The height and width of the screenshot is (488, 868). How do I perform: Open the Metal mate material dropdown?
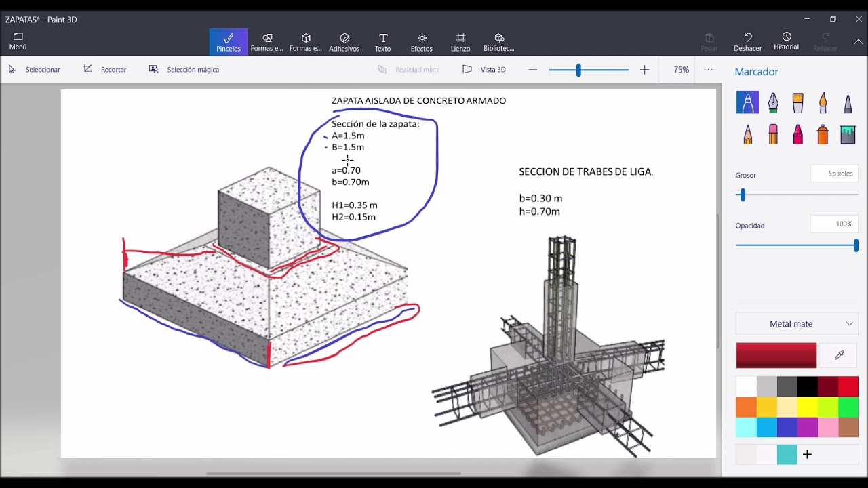tap(797, 324)
